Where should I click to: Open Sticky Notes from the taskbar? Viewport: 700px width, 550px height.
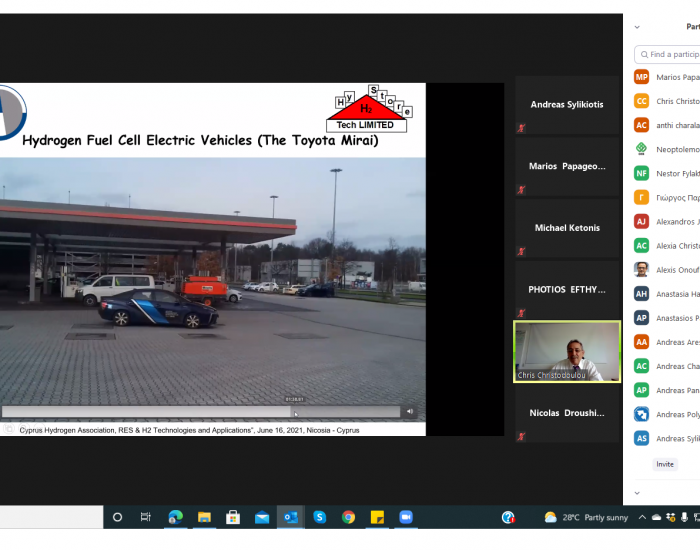point(377,517)
